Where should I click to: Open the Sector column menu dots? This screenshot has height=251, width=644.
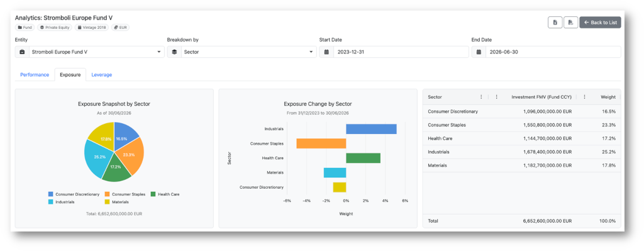pos(481,97)
